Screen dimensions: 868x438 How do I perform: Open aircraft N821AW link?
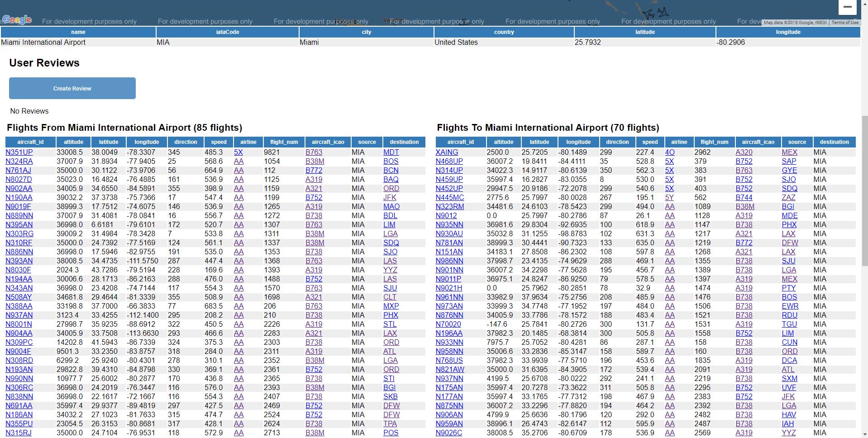click(450, 370)
